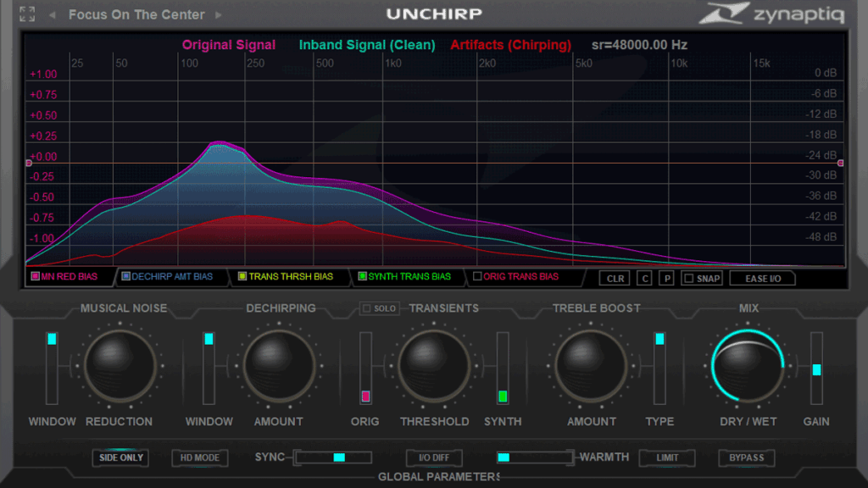Click the Musical Noise WINDOW slider
The width and height of the screenshot is (868, 488).
pyautogui.click(x=52, y=368)
